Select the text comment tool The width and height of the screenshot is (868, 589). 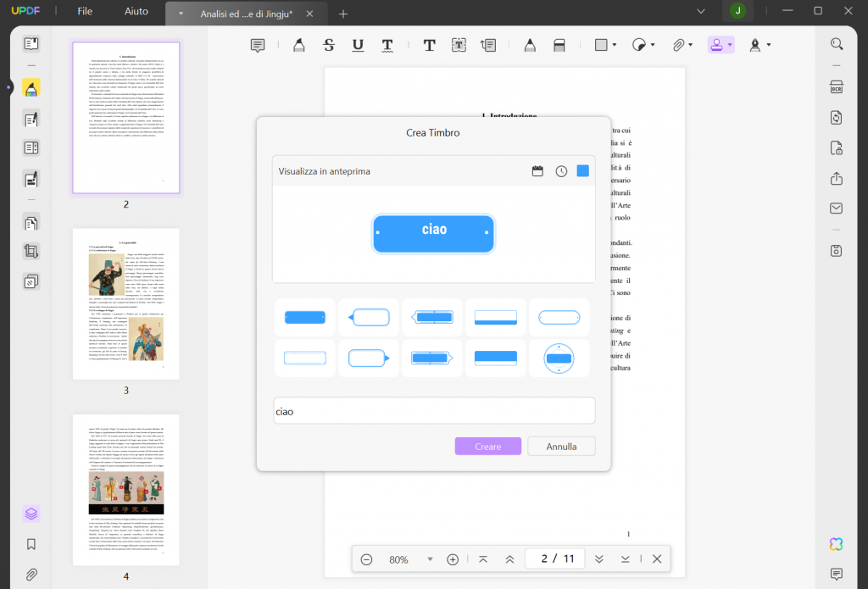[x=429, y=46]
